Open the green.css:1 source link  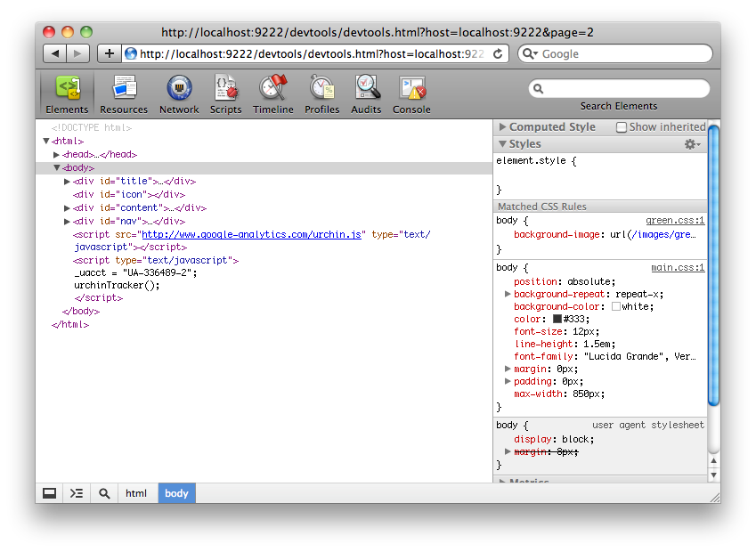(x=674, y=221)
